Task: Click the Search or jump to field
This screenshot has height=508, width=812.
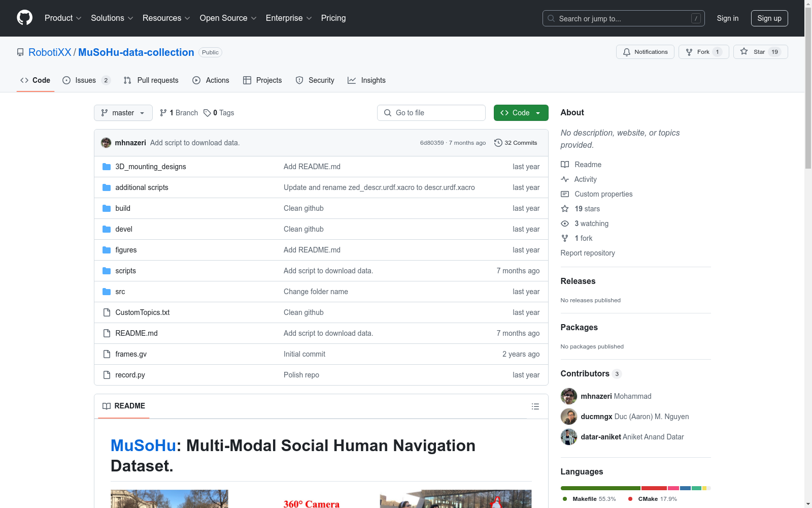Action: coord(624,18)
